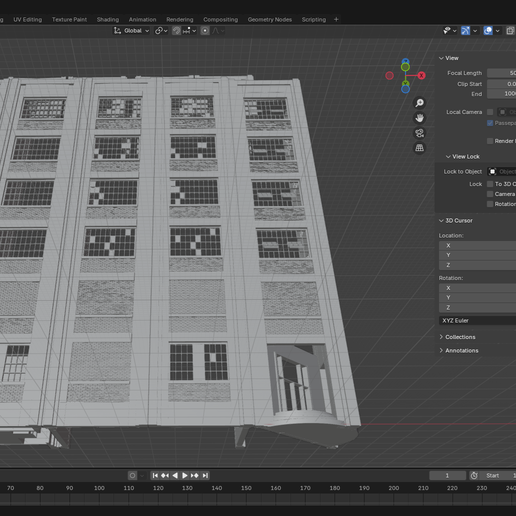Screen dimensions: 516x516
Task: Toggle the Passepartout checkbox
Action: (x=490, y=123)
